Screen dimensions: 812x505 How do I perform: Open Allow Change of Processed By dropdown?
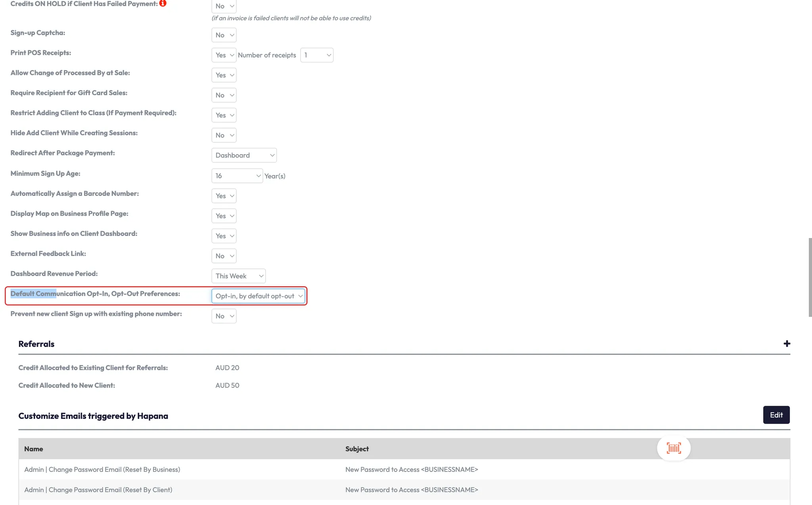224,75
